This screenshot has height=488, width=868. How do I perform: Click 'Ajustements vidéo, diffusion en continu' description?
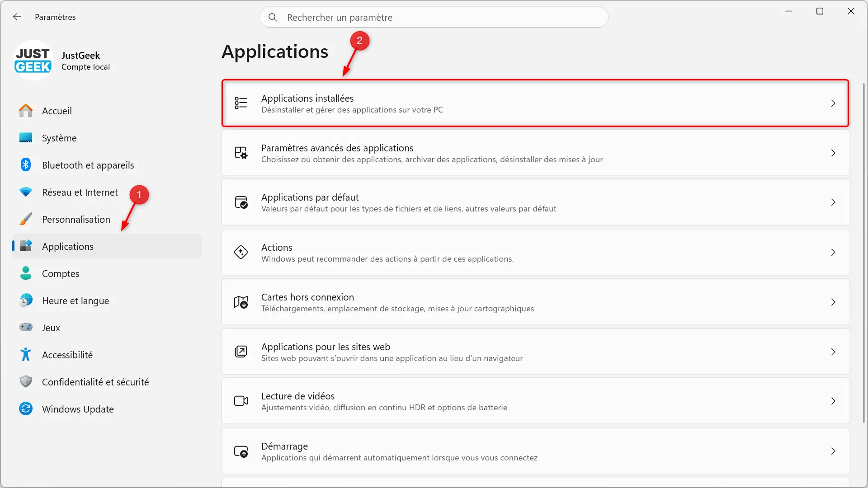coord(384,408)
